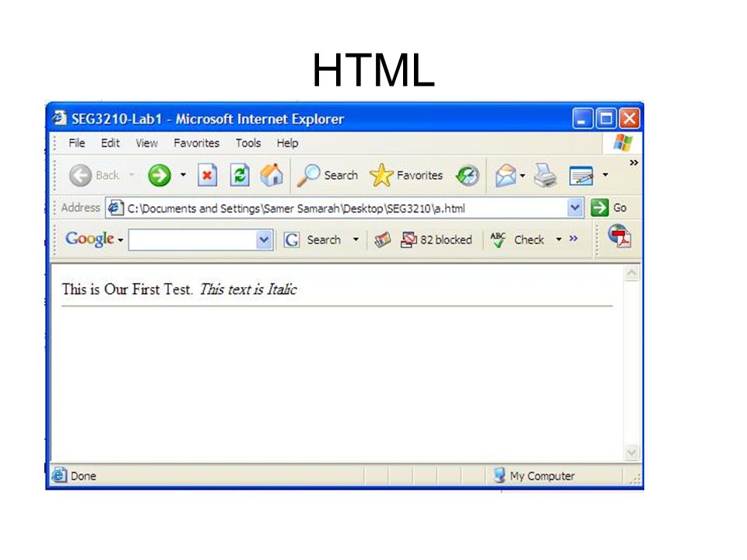This screenshot has width=747, height=560.
Task: Go to the Home page icon
Action: 272,175
